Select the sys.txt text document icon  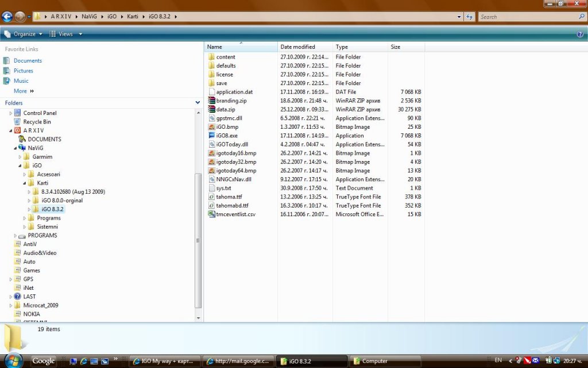click(x=211, y=188)
